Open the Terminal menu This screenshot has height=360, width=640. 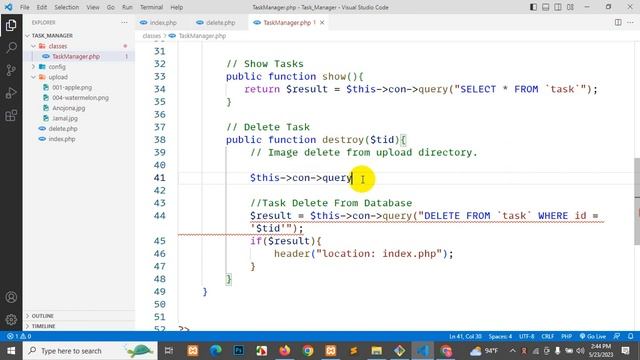[x=151, y=7]
